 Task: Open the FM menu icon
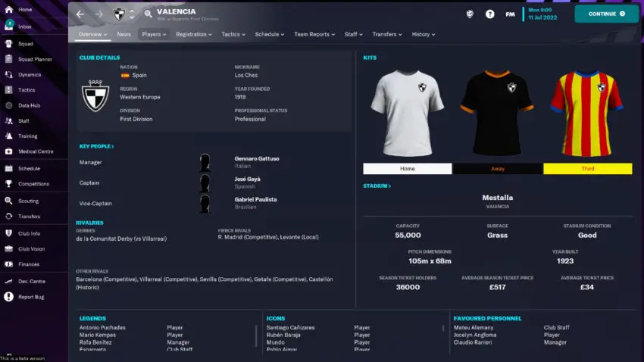(x=510, y=14)
